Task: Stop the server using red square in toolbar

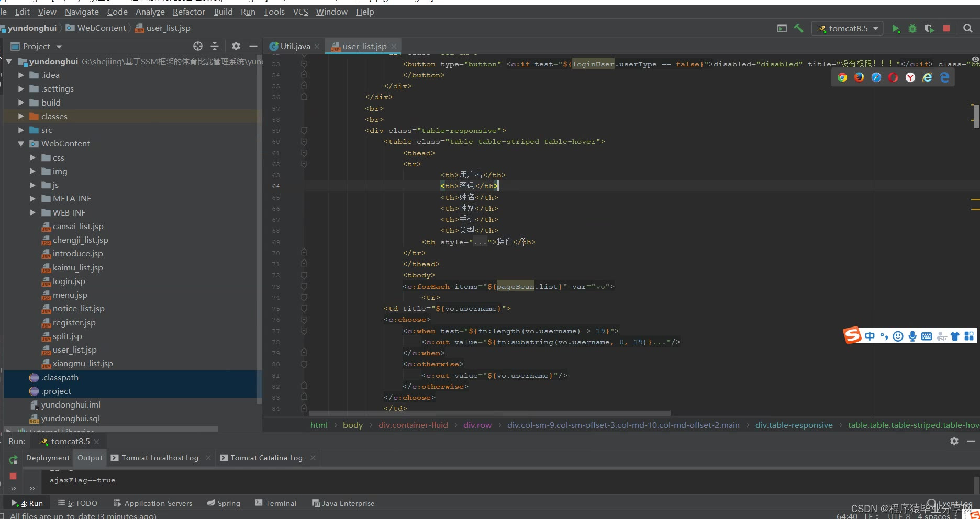Action: (946, 28)
